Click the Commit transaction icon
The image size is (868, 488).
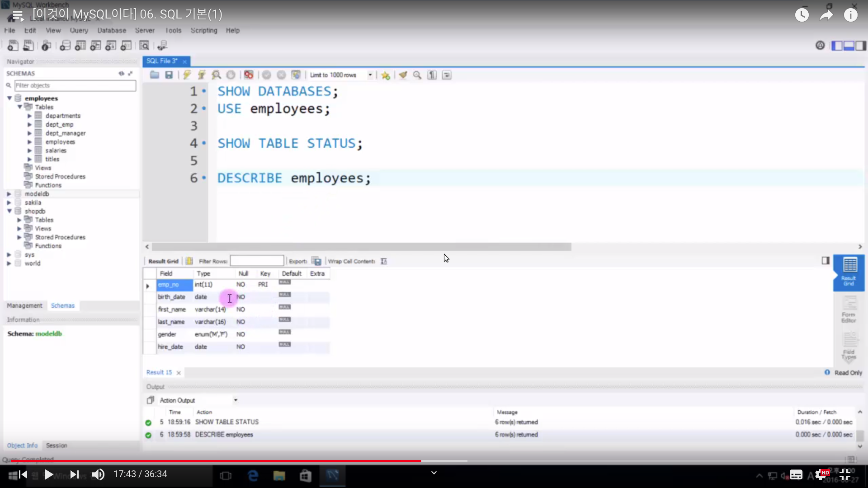click(x=267, y=75)
